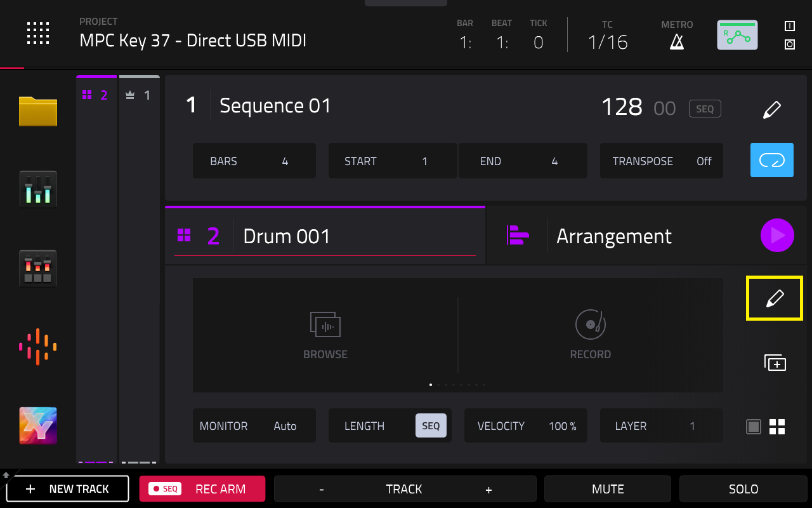Open the file browser folder icon

pyautogui.click(x=38, y=111)
